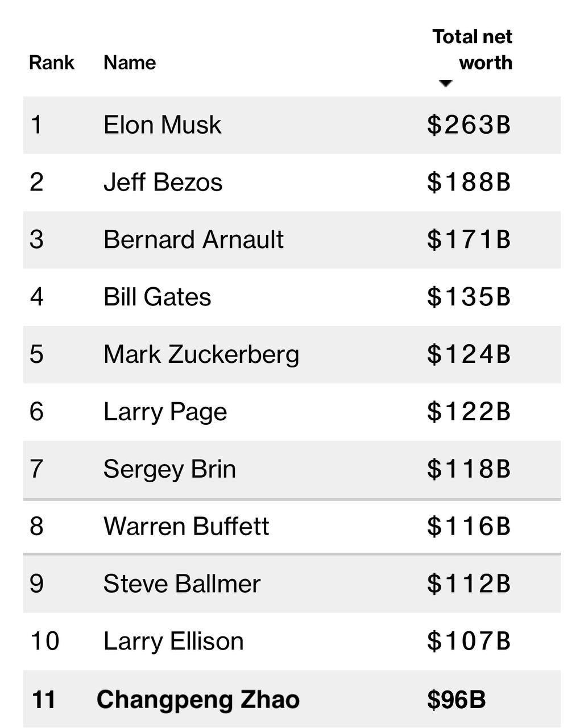Select the bold Changpeng Zhao entry

pyautogui.click(x=198, y=700)
